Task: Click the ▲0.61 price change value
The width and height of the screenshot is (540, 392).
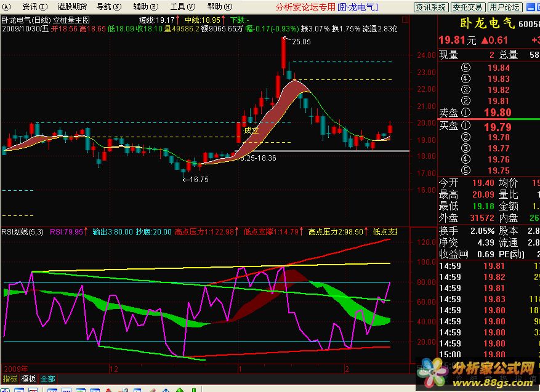Action: [x=494, y=40]
